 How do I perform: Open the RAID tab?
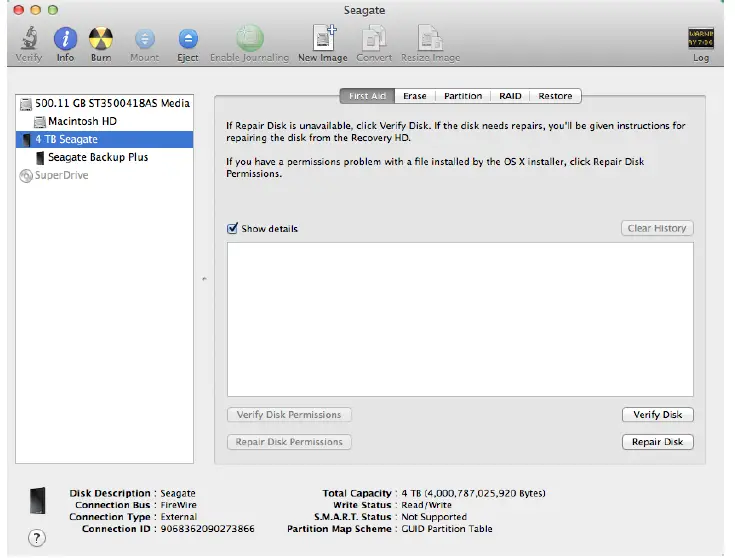[510, 96]
